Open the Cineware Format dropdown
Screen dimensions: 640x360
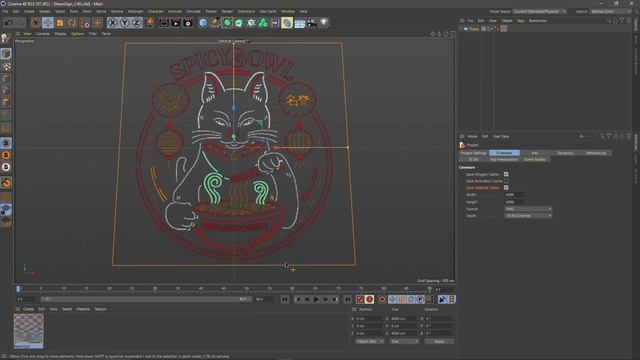(x=528, y=209)
